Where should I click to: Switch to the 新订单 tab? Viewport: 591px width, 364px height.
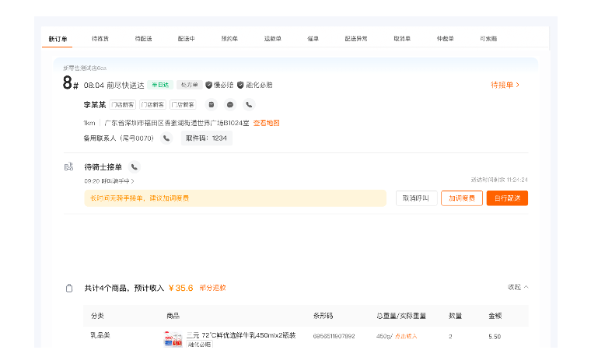pos(58,39)
